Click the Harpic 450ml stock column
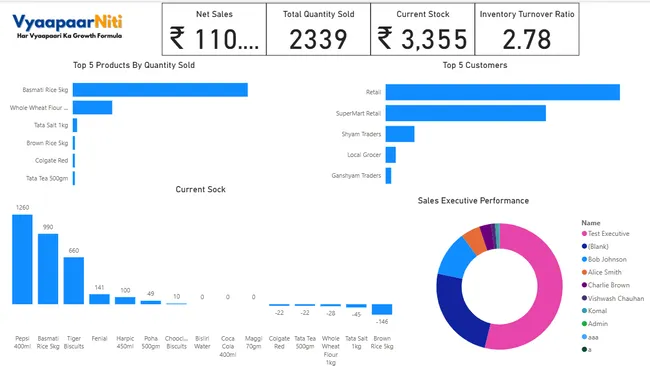Viewport: 650px width, 366px height. click(x=125, y=301)
